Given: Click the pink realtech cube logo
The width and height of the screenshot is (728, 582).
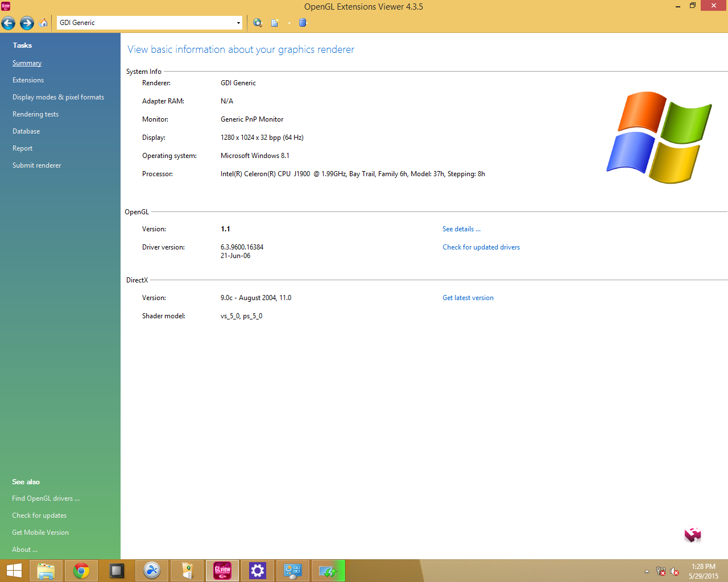Looking at the screenshot, I should pos(693,534).
